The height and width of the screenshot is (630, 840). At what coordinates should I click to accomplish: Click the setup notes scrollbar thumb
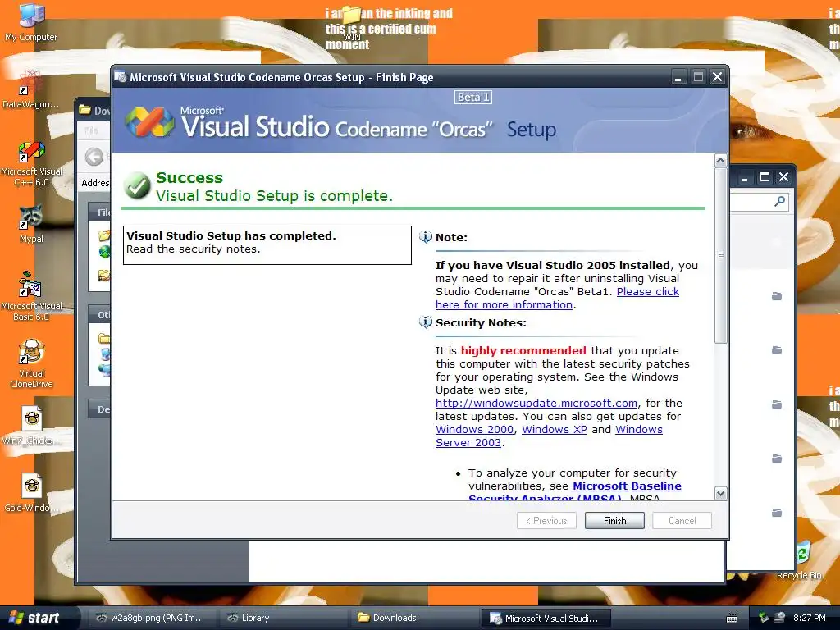point(720,256)
